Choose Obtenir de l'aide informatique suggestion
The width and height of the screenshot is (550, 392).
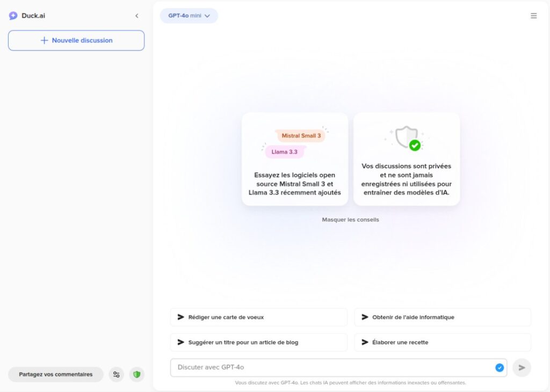click(443, 317)
